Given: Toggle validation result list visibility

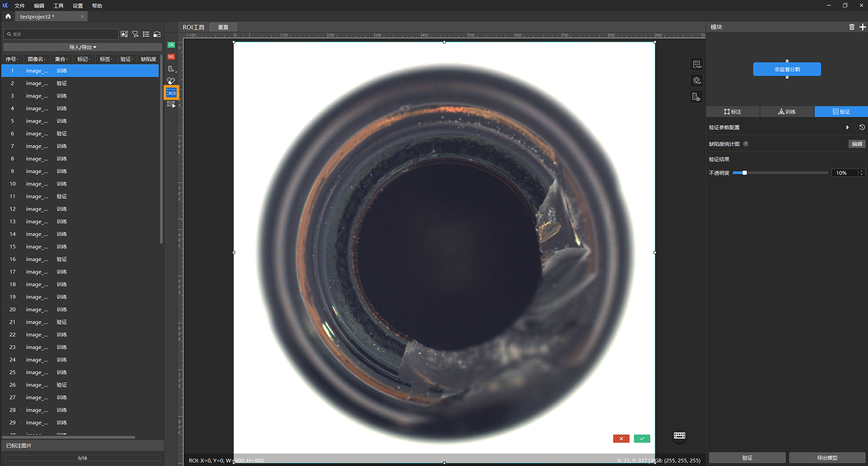Looking at the screenshot, I should tap(697, 64).
